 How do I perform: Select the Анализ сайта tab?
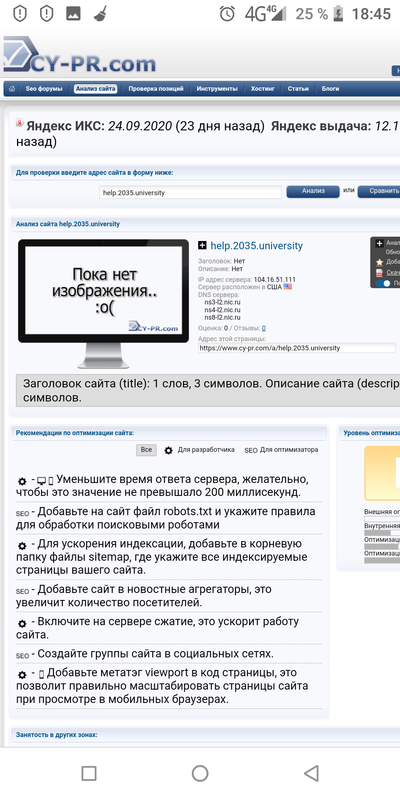pos(95,89)
